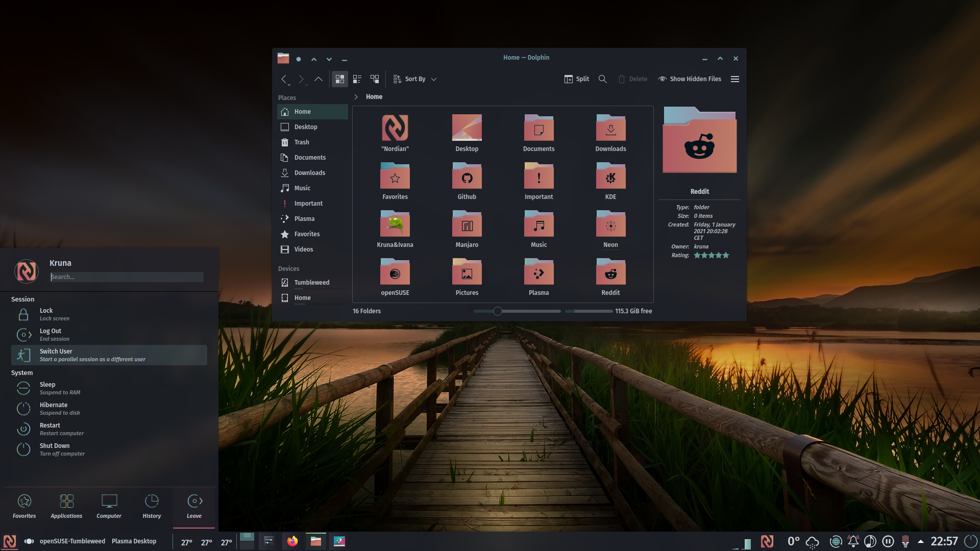This screenshot has width=980, height=551.
Task: Toggle Split view
Action: click(577, 79)
